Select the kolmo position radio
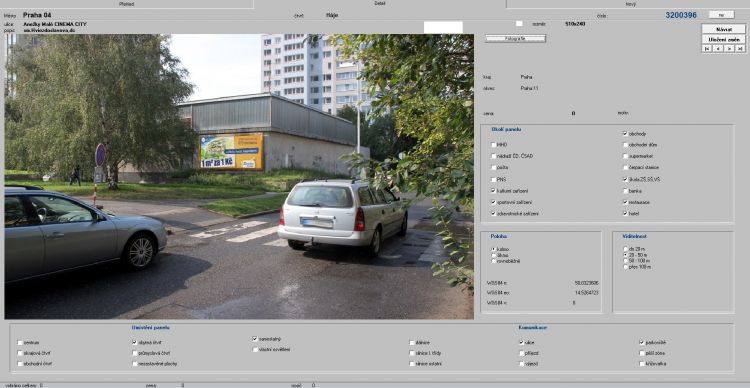The width and height of the screenshot is (750, 388). click(x=494, y=249)
